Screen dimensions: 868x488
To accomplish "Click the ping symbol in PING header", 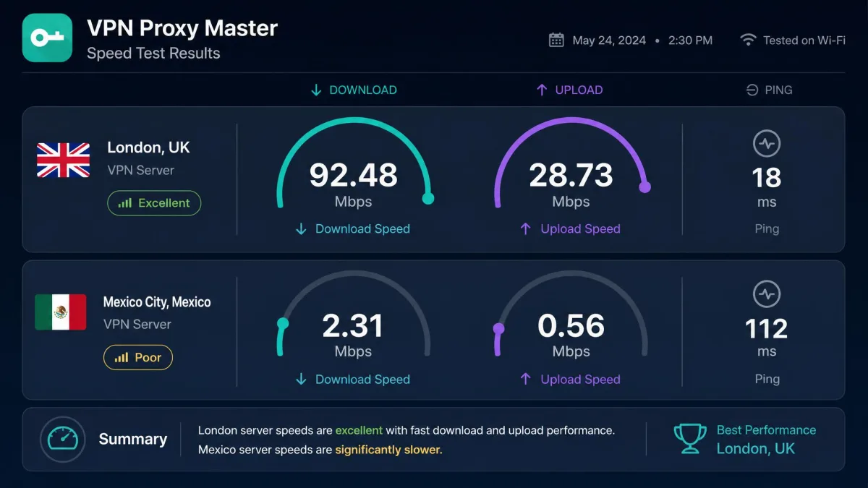I will tap(752, 90).
